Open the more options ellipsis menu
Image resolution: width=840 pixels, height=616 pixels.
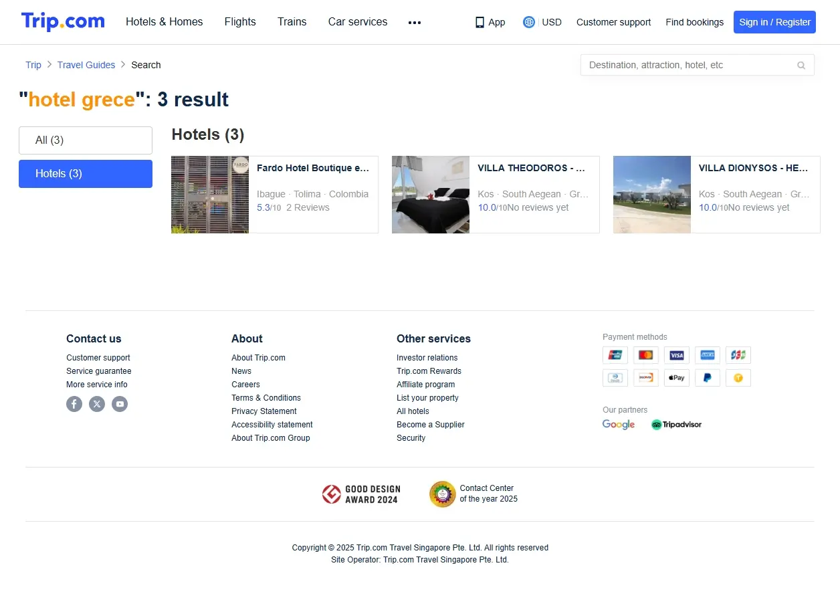[x=415, y=22]
